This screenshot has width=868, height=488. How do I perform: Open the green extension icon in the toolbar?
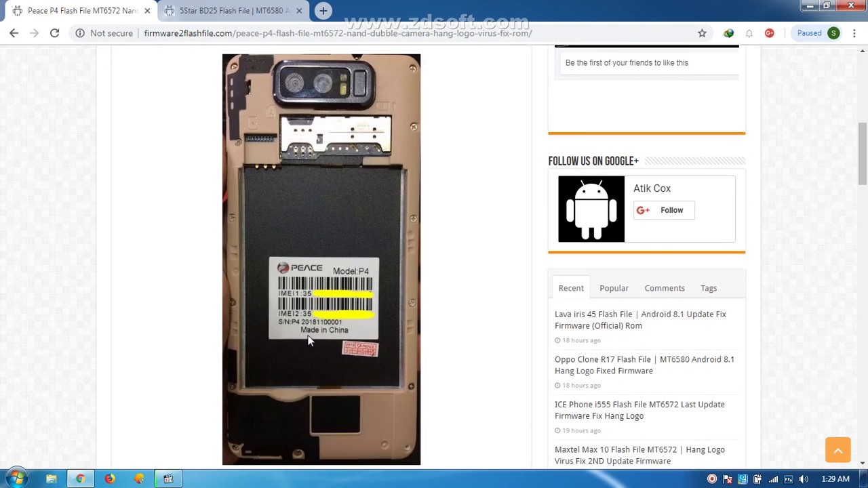[728, 33]
